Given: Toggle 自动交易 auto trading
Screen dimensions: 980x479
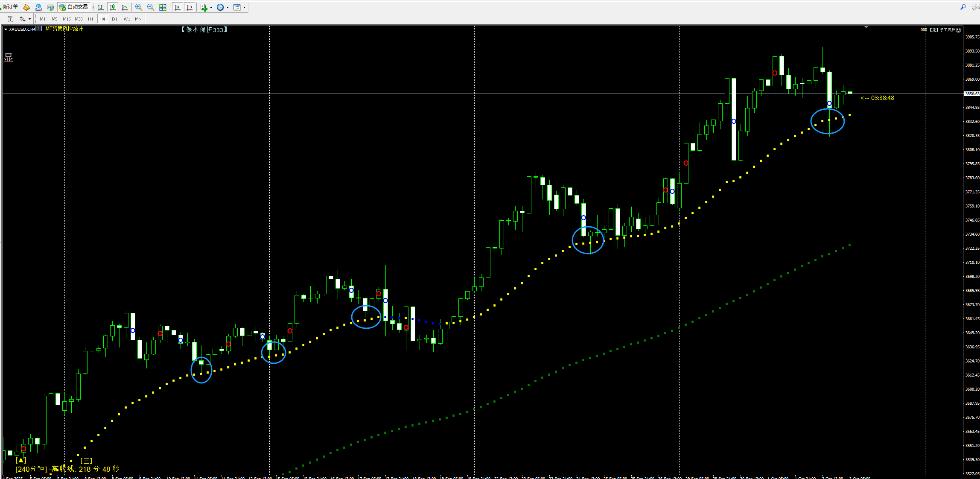Looking at the screenshot, I should (x=74, y=7).
